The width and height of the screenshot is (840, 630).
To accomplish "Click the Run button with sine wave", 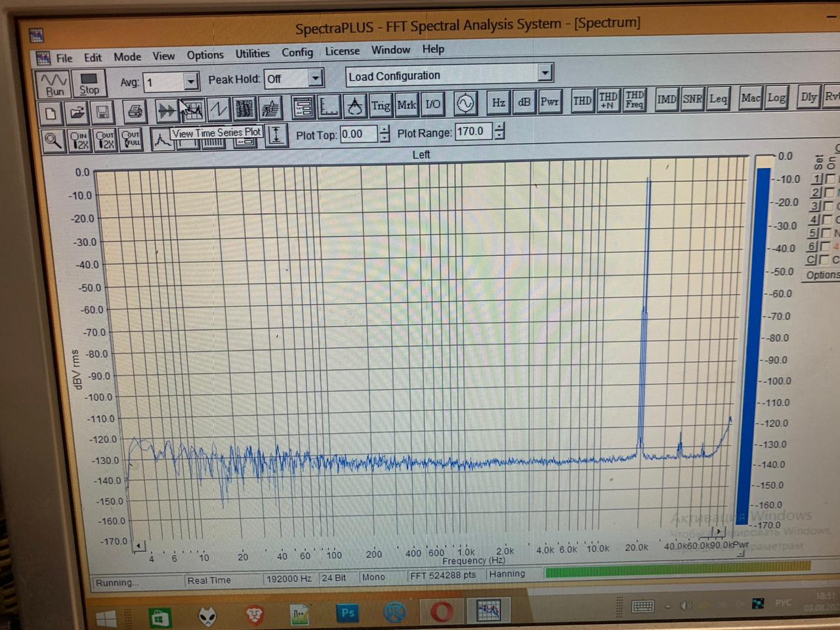I will [54, 85].
